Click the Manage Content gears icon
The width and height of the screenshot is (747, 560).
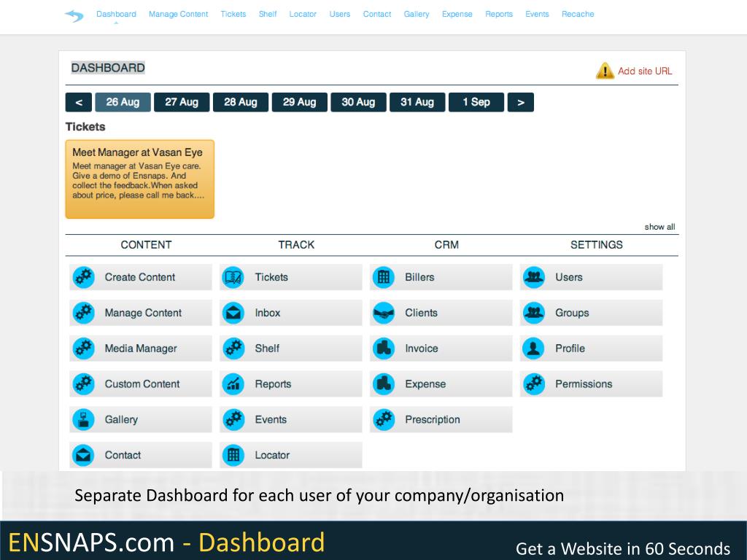point(83,313)
